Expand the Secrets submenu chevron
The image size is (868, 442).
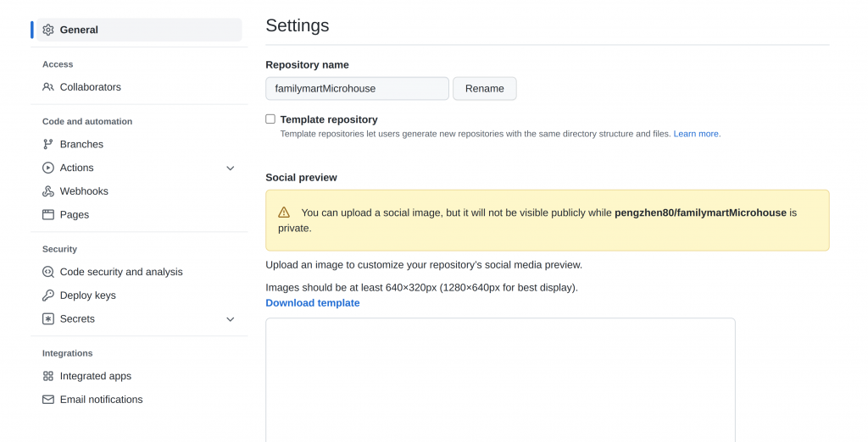click(x=230, y=319)
